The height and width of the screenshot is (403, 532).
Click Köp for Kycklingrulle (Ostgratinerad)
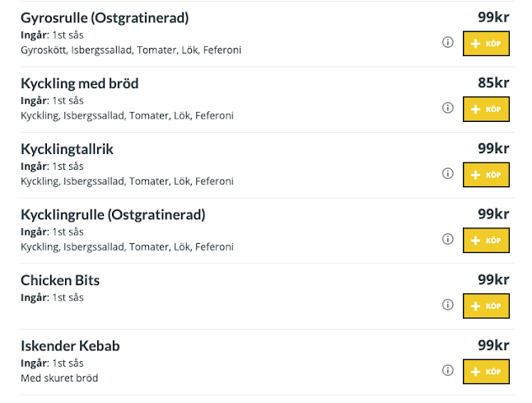(486, 240)
